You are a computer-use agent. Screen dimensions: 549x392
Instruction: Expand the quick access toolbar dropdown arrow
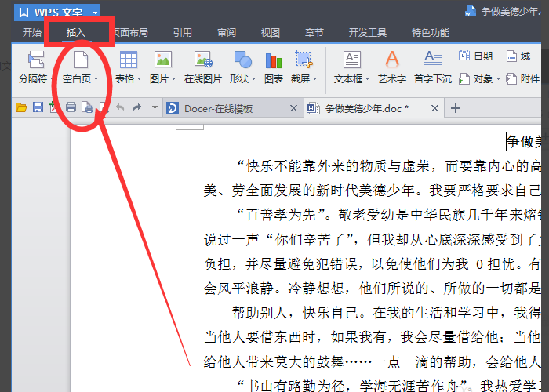click(x=155, y=108)
